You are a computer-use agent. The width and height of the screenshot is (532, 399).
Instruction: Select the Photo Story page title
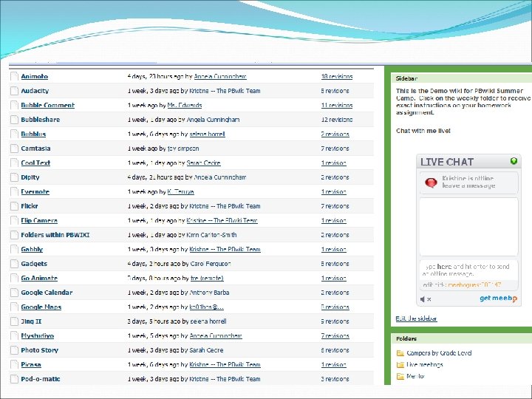[x=39, y=350]
